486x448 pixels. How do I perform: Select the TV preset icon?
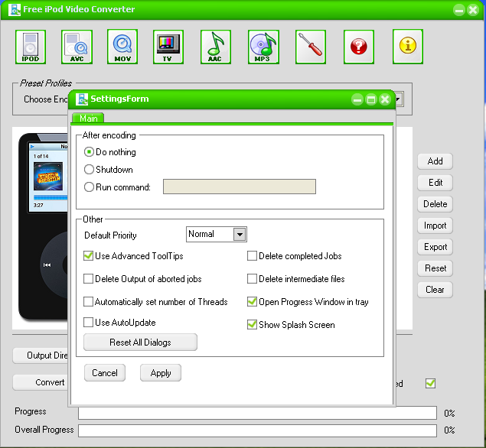(x=168, y=47)
